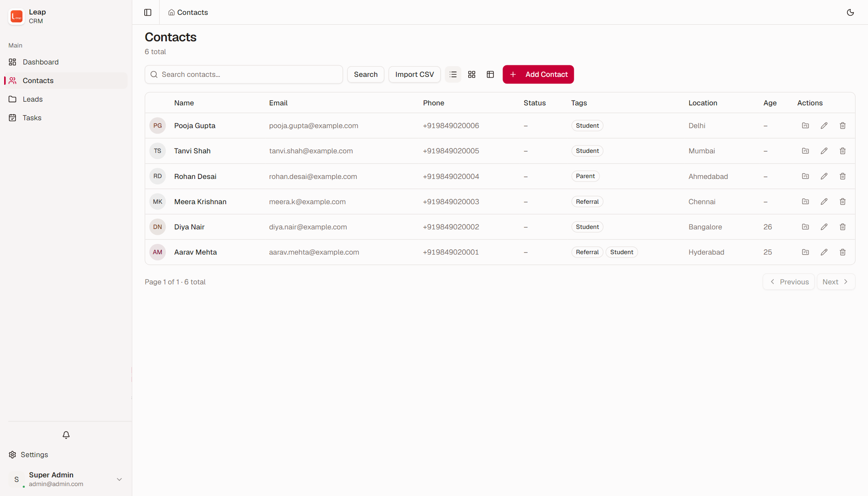868x496 pixels.
Task: Click phone +919849020001
Action: point(451,252)
